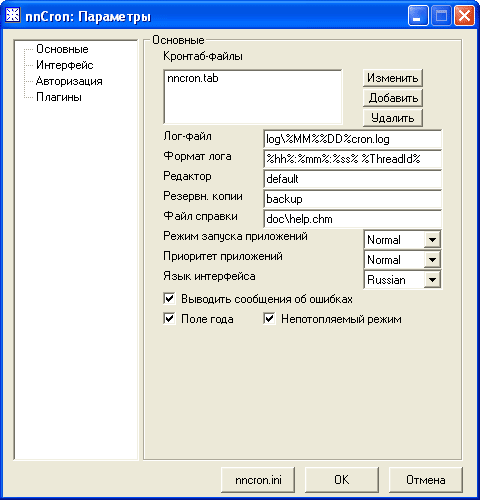Disable the Непотопляемый режим checkbox
The width and height of the screenshot is (480, 500).
click(x=269, y=318)
